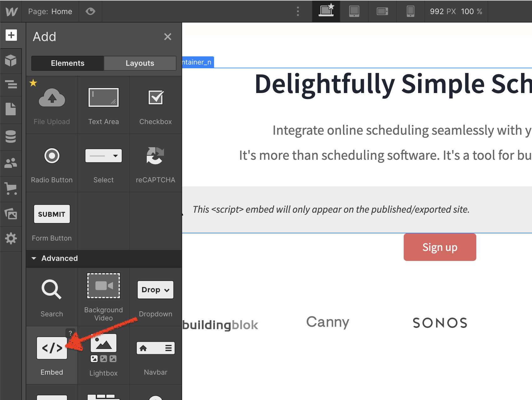Select the Delightfully Simple heading
Viewport: 532px width, 400px height.
pos(393,84)
